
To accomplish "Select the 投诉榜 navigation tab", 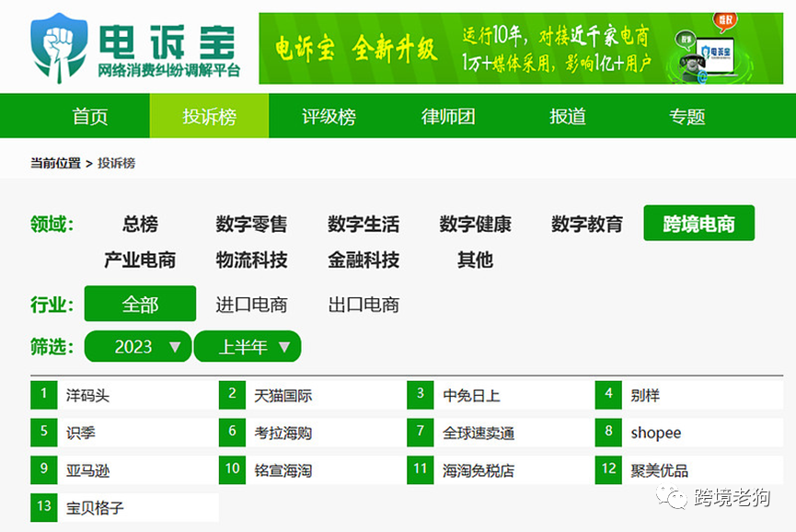I will coord(209,116).
